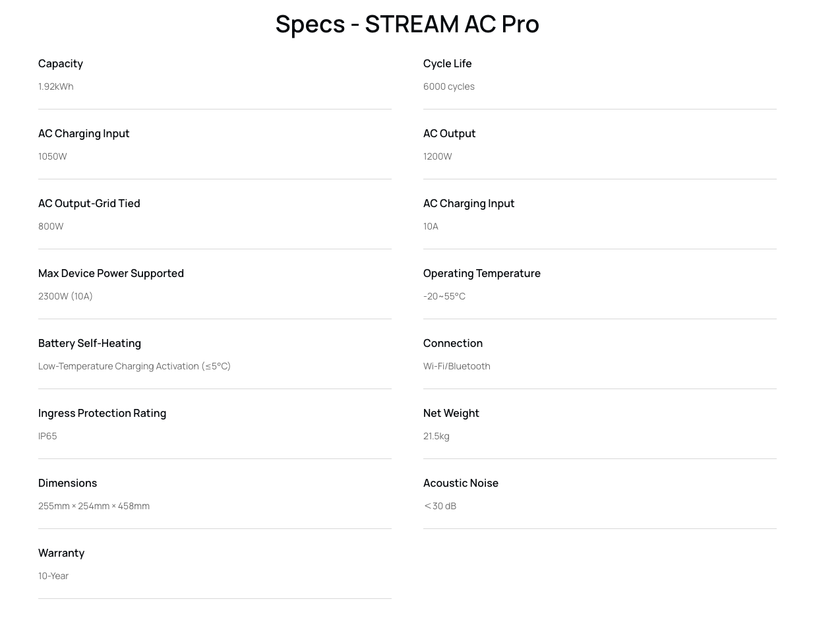Click the 6000 cycles value
The height and width of the screenshot is (624, 840).
(449, 86)
